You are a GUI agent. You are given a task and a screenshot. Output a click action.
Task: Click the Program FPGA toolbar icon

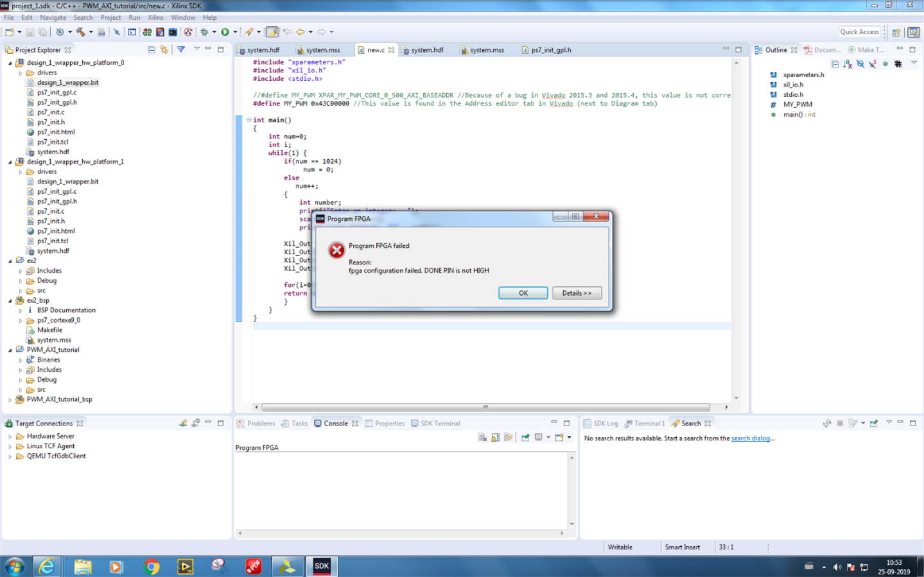(x=147, y=32)
